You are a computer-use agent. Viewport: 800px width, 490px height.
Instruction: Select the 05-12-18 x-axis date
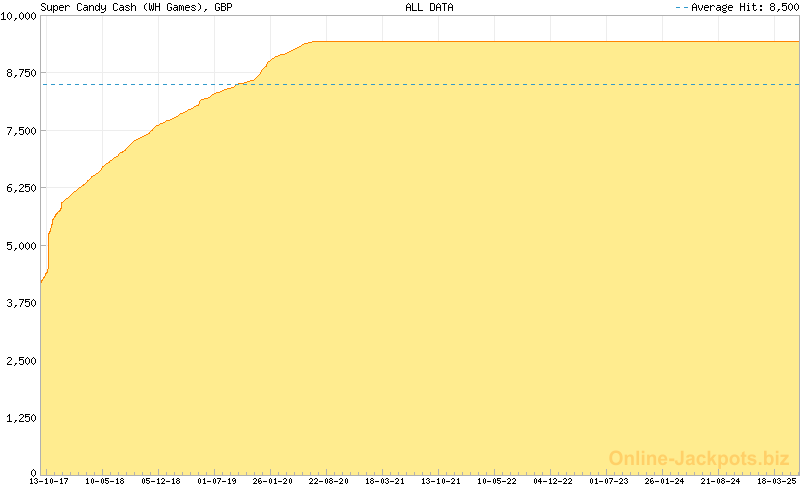pos(160,481)
